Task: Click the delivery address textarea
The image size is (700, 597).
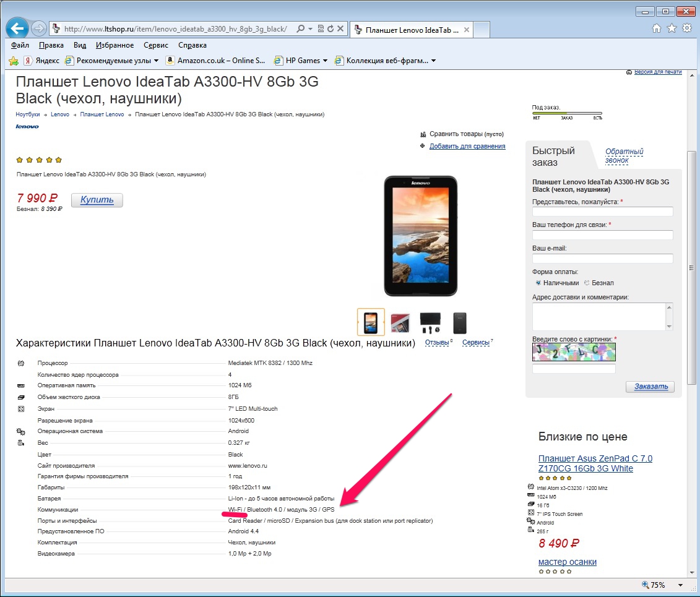Action: (x=598, y=317)
